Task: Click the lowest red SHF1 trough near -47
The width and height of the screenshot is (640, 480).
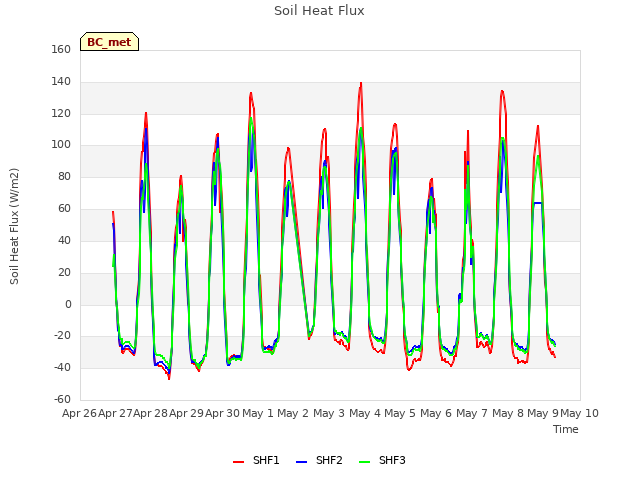Action: [169, 378]
